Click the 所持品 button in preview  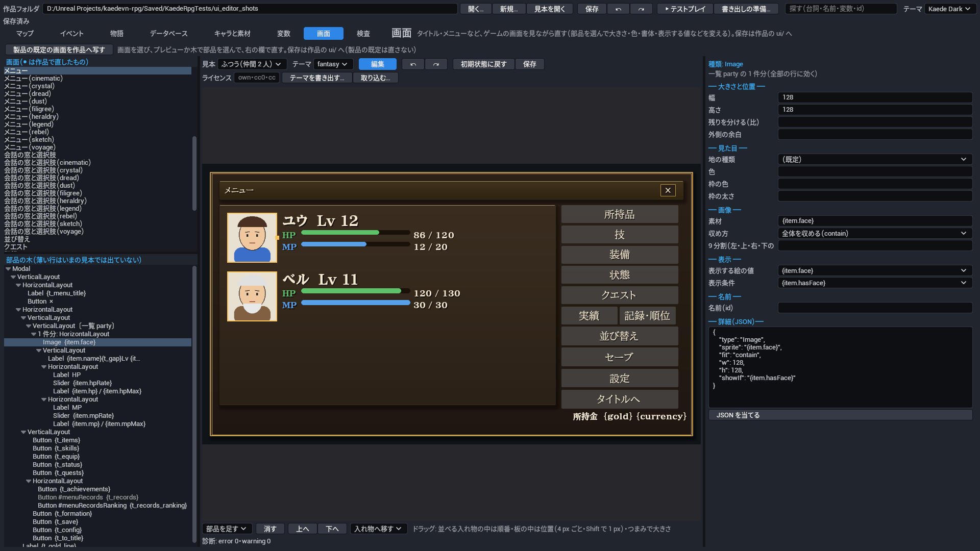click(x=620, y=214)
